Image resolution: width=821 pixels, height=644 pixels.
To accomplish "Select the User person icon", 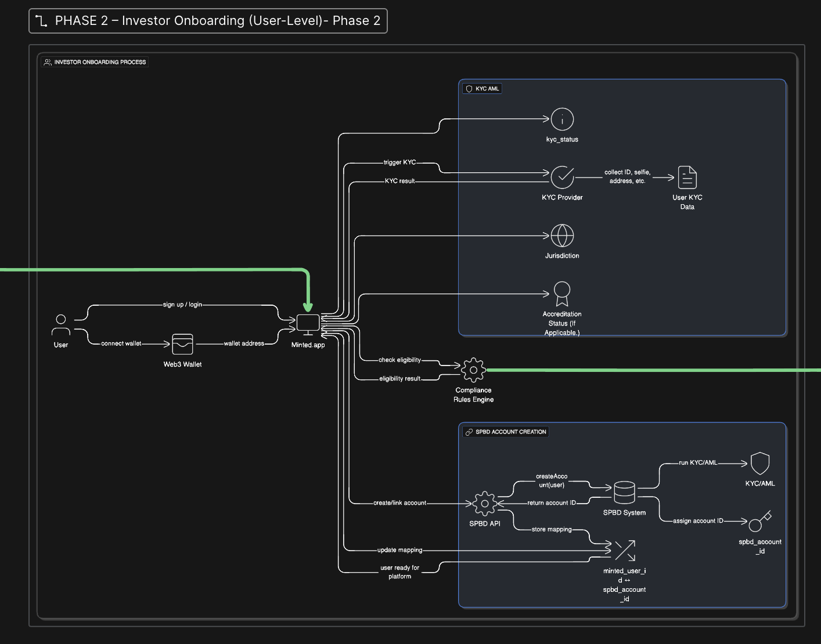I will [x=61, y=325].
